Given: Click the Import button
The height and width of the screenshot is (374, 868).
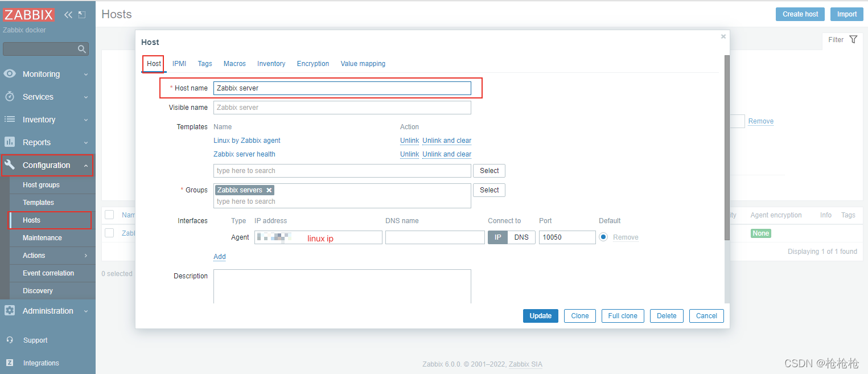Looking at the screenshot, I should [x=847, y=14].
